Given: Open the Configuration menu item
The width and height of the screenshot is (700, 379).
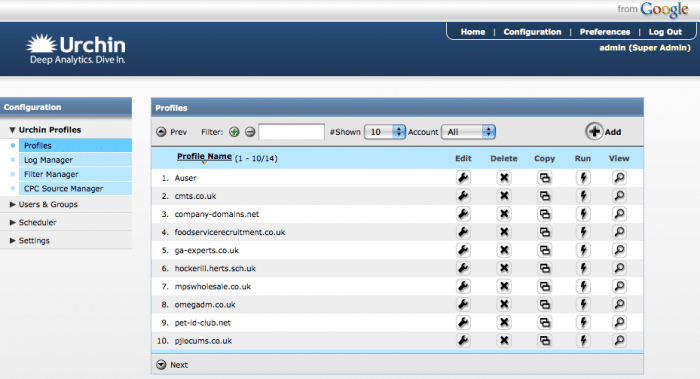Looking at the screenshot, I should [x=532, y=32].
